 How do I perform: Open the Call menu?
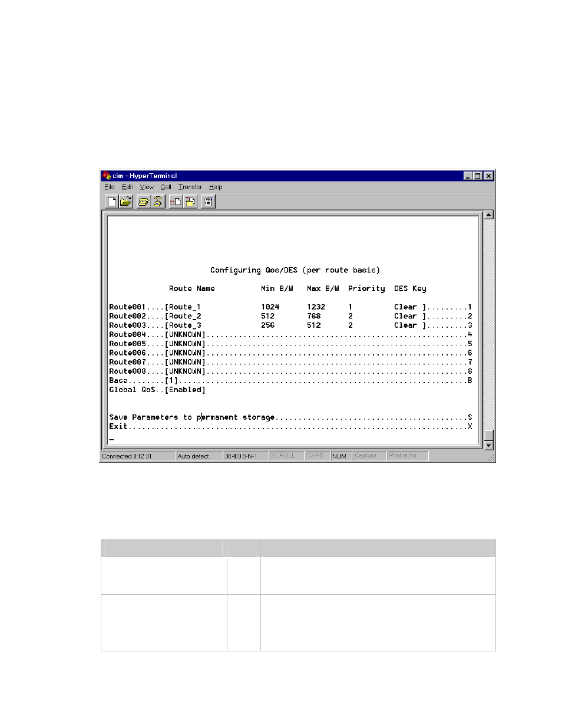166,187
